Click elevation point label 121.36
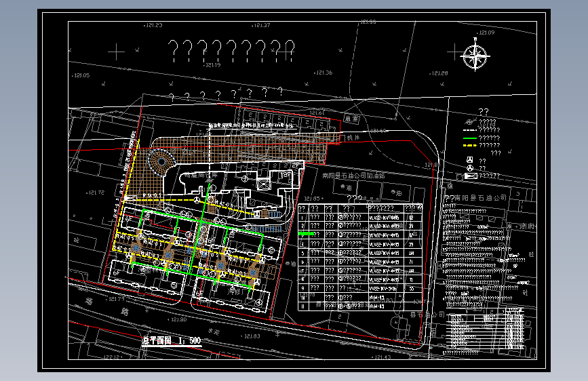This screenshot has width=588, height=381. (x=324, y=73)
